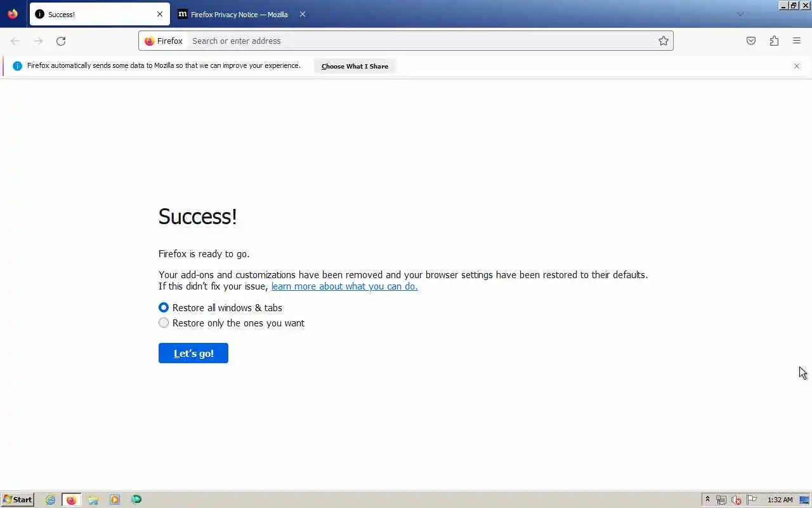Open the Action Center flag icon
Image resolution: width=812 pixels, height=508 pixels.
click(x=752, y=500)
